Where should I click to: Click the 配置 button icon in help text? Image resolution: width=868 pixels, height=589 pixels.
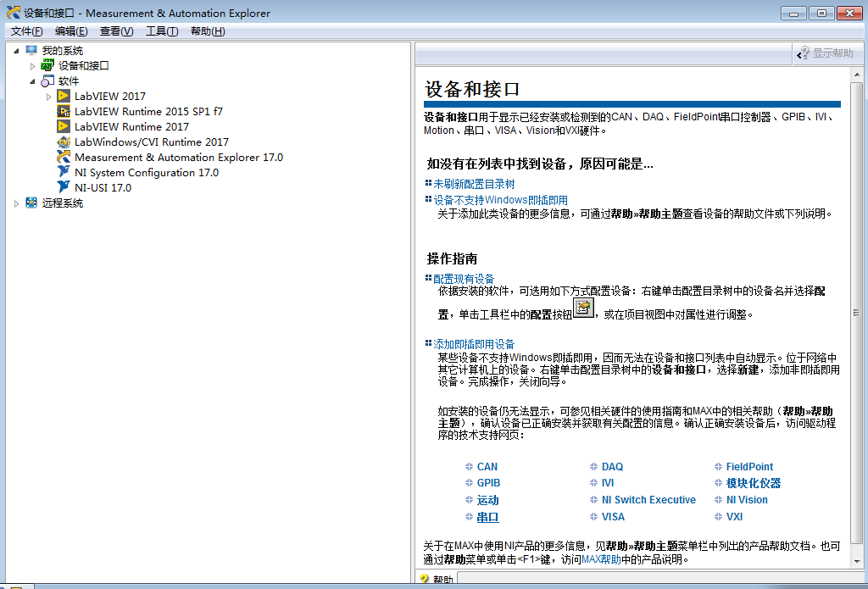point(583,308)
